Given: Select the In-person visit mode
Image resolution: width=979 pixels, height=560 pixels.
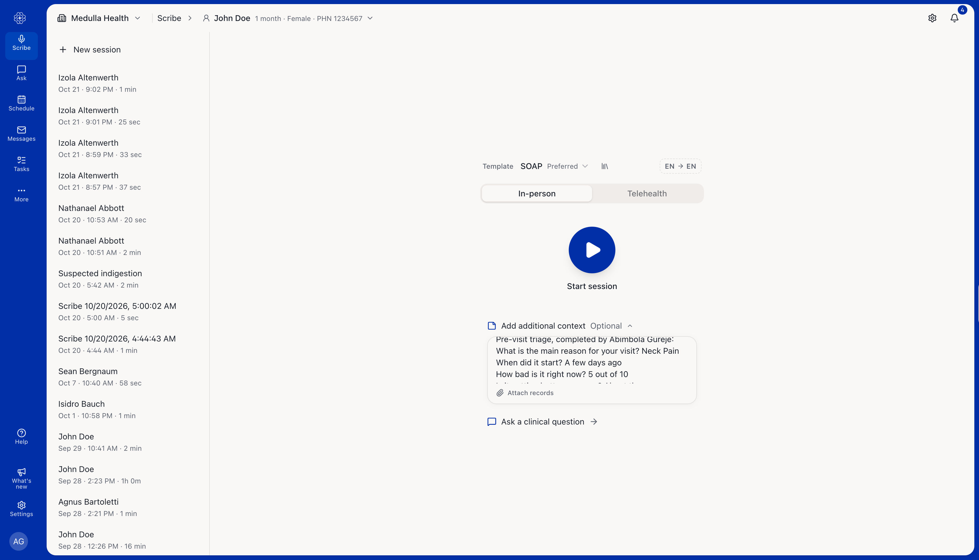Looking at the screenshot, I should pyautogui.click(x=537, y=193).
